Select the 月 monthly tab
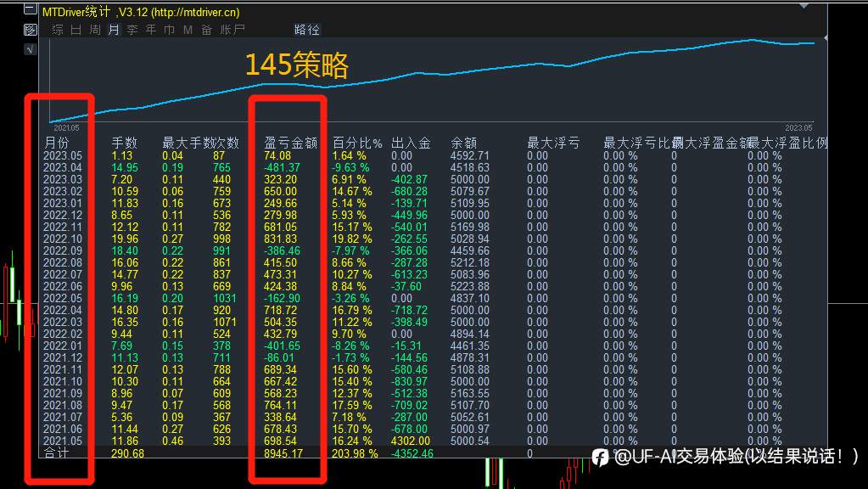Screen dimensions: 868x489 tap(114, 30)
